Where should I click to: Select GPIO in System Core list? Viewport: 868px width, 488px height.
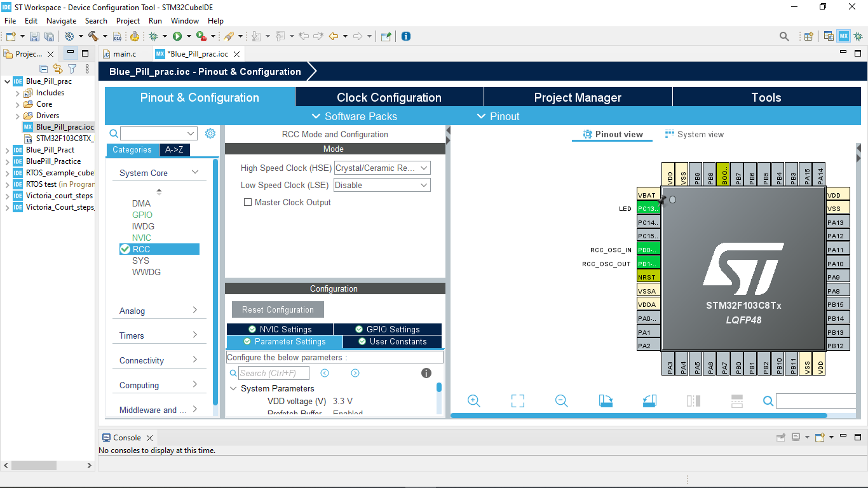point(142,215)
